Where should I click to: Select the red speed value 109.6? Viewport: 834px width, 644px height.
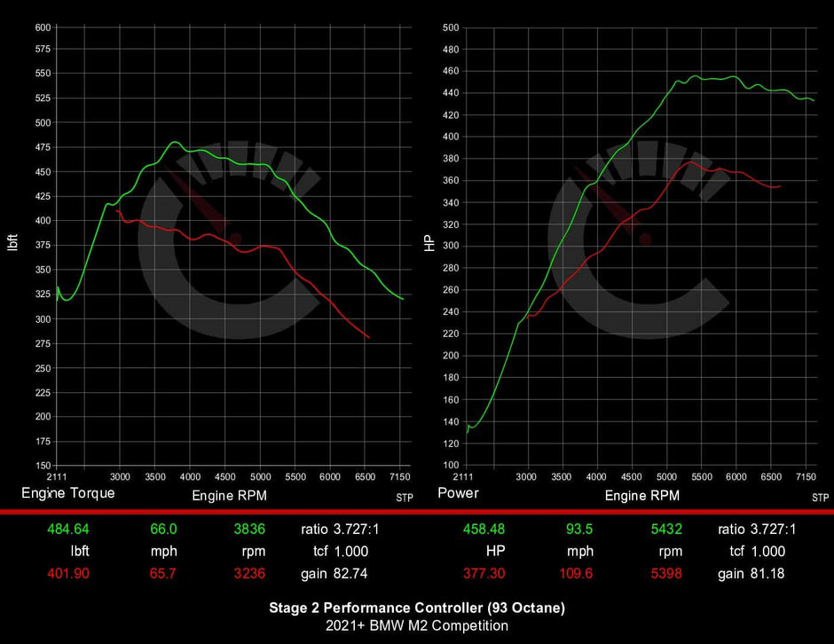pyautogui.click(x=576, y=573)
